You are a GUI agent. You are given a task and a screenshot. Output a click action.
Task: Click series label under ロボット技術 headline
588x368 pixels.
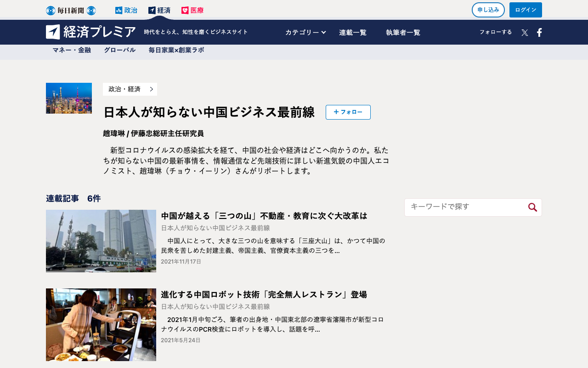(215, 306)
